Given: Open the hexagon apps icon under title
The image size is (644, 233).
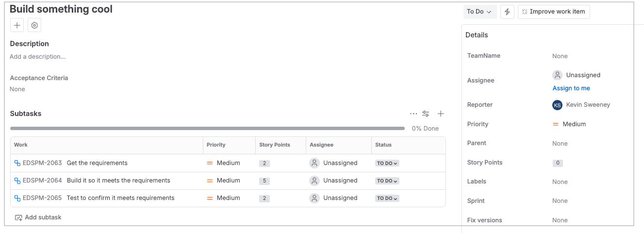Looking at the screenshot, I should pos(34,25).
